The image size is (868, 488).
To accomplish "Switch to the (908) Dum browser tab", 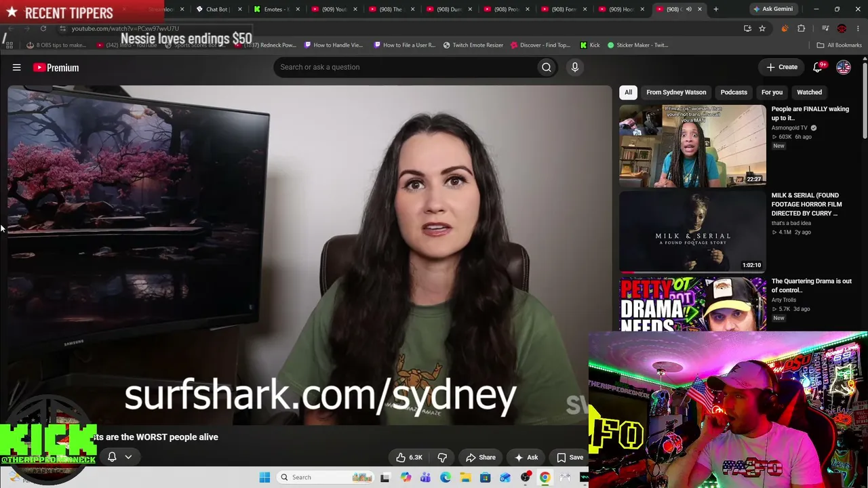I will 450,9.
